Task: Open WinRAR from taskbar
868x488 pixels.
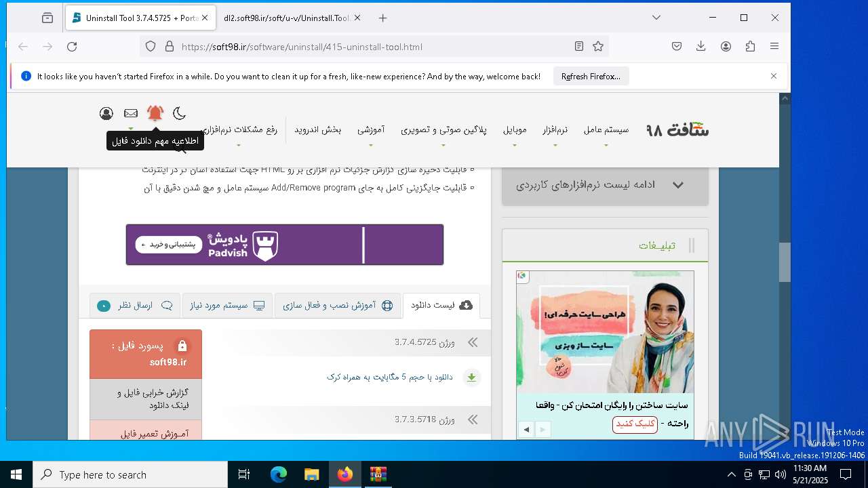Action: tap(378, 474)
